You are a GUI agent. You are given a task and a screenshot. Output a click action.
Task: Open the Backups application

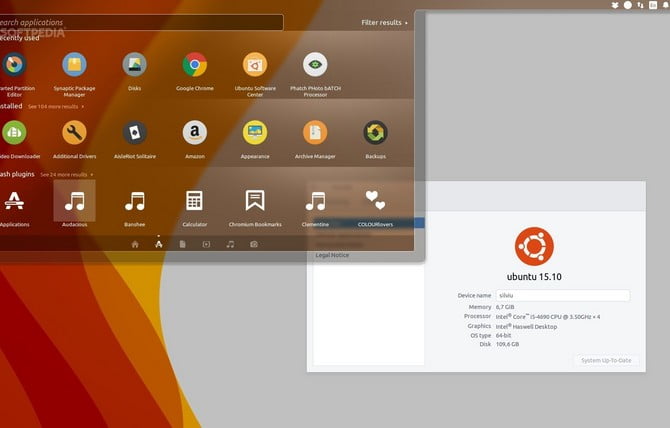[376, 132]
